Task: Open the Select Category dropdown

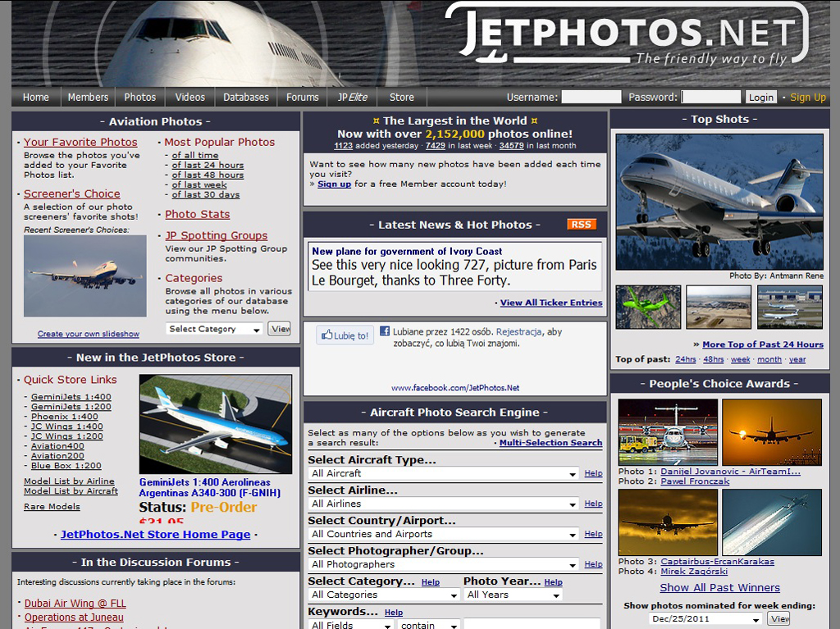Action: point(214,329)
